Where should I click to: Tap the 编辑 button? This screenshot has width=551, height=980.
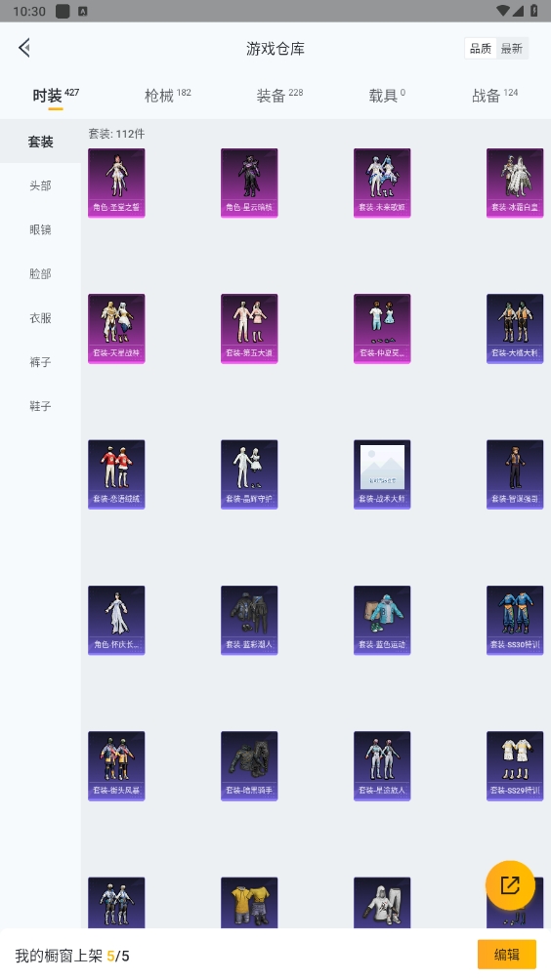[507, 955]
